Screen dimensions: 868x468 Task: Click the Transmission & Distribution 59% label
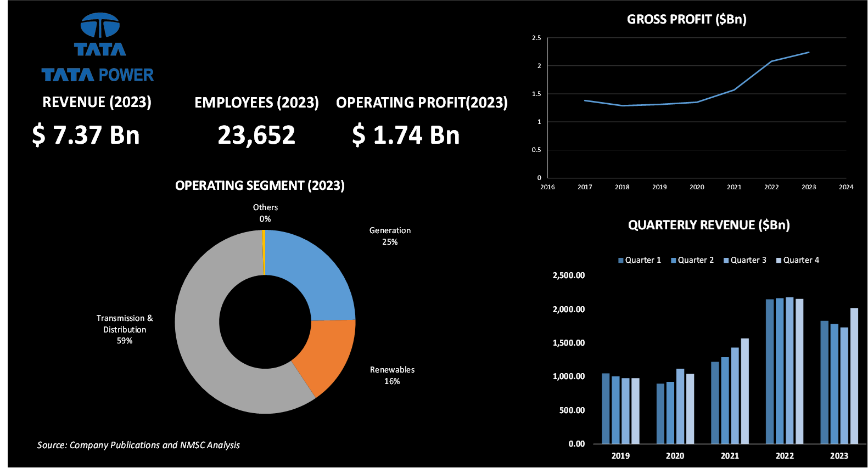[x=125, y=329]
